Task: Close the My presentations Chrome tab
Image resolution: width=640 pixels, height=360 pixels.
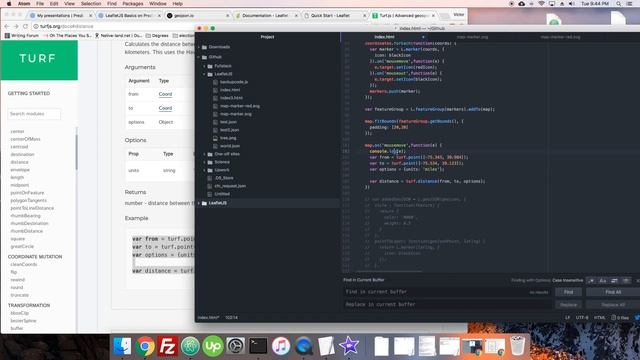Action: [91, 16]
